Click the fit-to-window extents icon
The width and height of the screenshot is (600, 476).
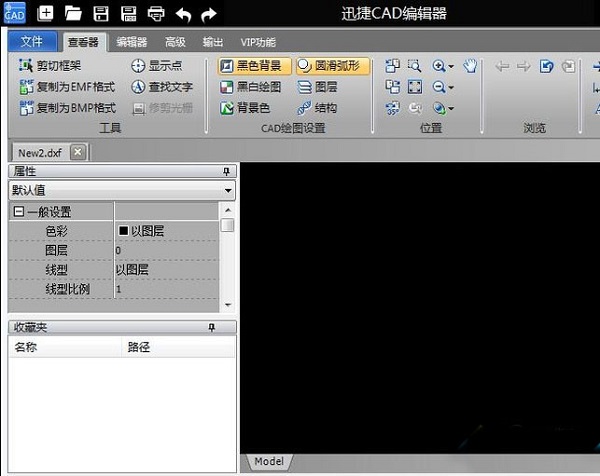[415, 87]
